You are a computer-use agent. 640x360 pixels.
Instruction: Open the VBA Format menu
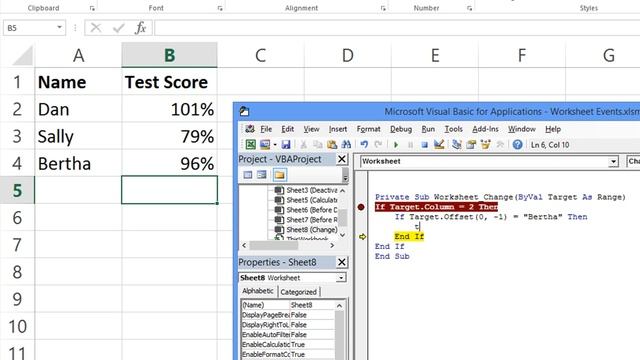(x=368, y=129)
